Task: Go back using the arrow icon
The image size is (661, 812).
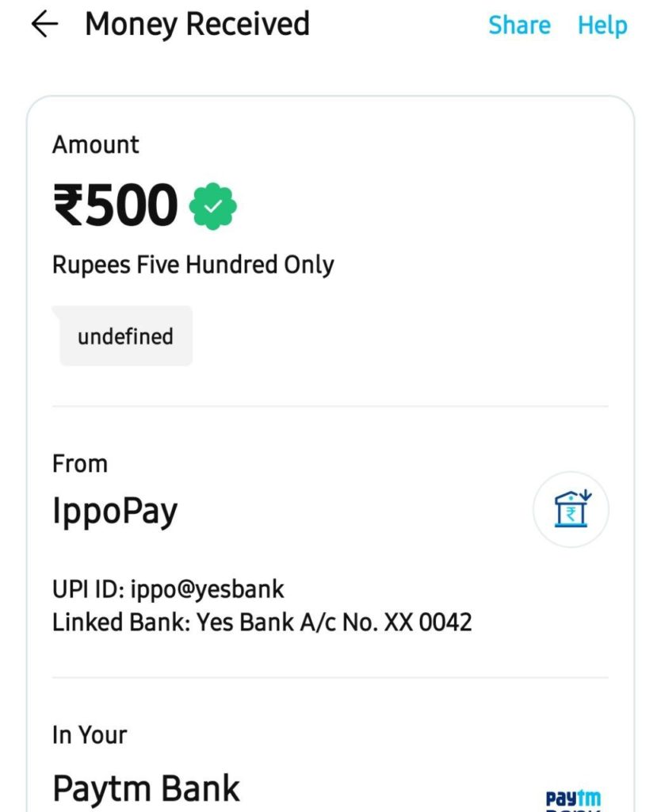Action: (44, 25)
